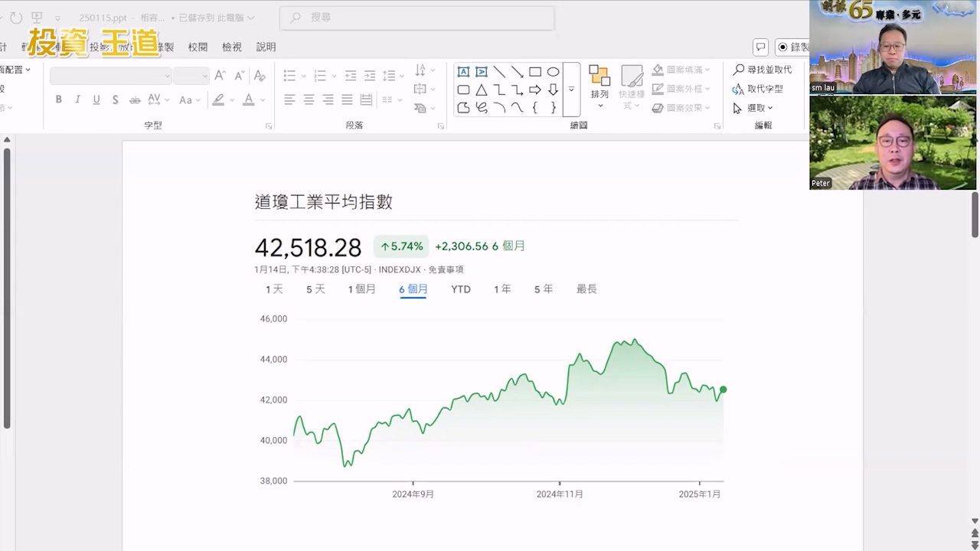Open the 說明 help tab

[x=266, y=47]
